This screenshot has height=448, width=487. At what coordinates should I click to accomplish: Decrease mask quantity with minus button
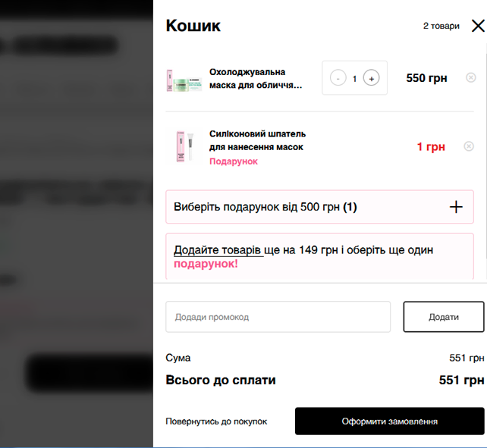click(338, 78)
